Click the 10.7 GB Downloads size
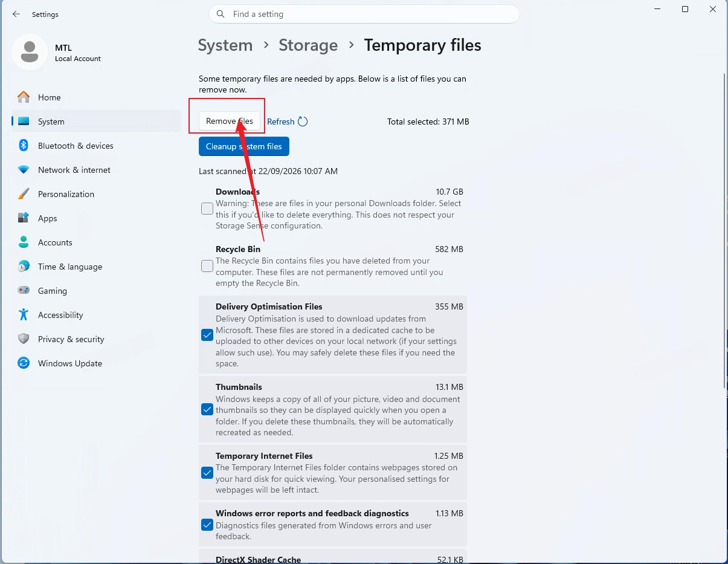Screen dimensions: 728x564 pos(449,192)
